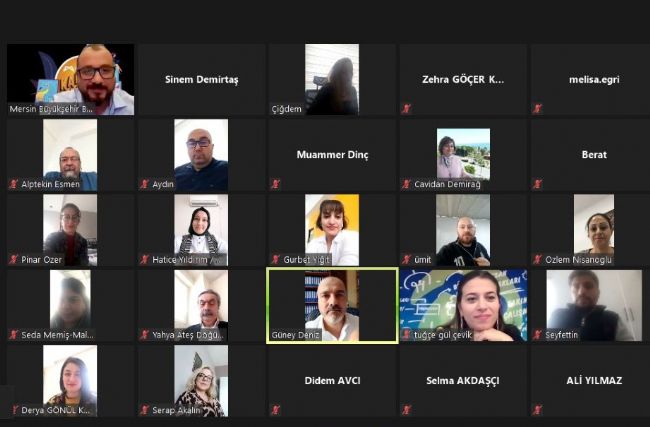Viewport: 650px width, 427px height.
Task: Click muted mic icon beside Alptekin Esmen
Action: pyautogui.click(x=13, y=184)
